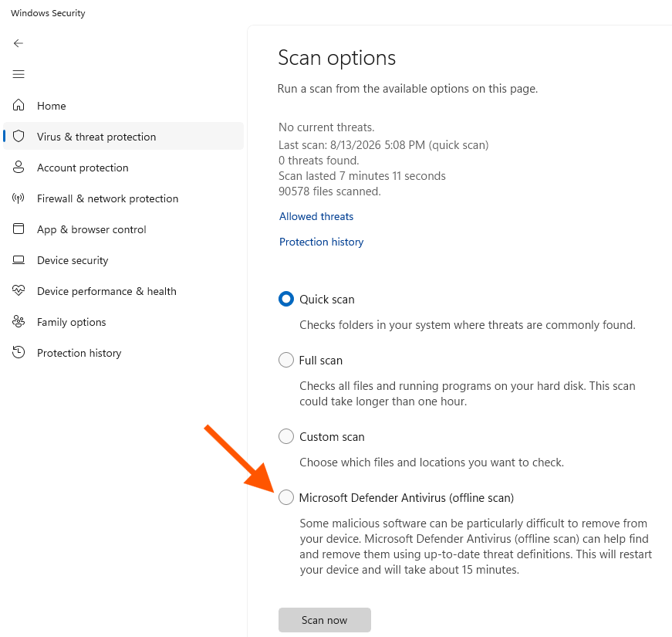Click 'Choose which files and locations' description
Screen dimensions: 672x637
(x=431, y=463)
